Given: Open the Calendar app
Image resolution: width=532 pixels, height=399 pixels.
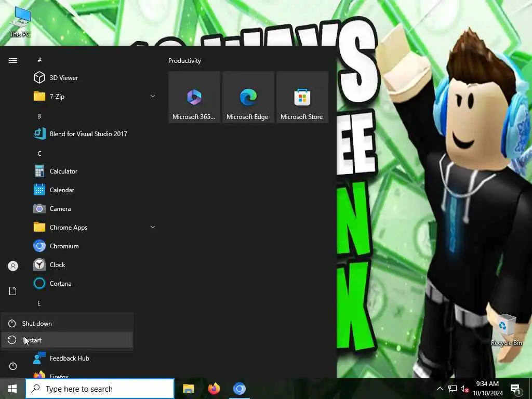Looking at the screenshot, I should click(95, 190).
